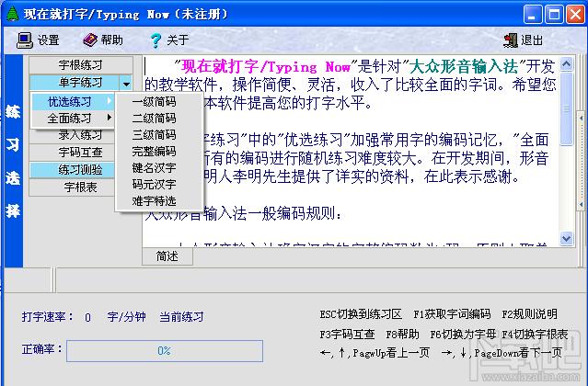The height and width of the screenshot is (386, 588).
Task: Click the 练习选择 vertical blue banner
Action: 14,161
